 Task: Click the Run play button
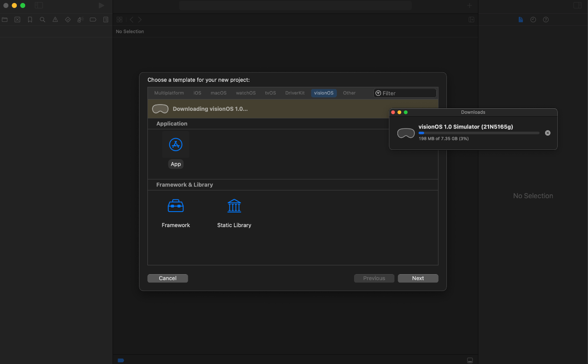[101, 5]
